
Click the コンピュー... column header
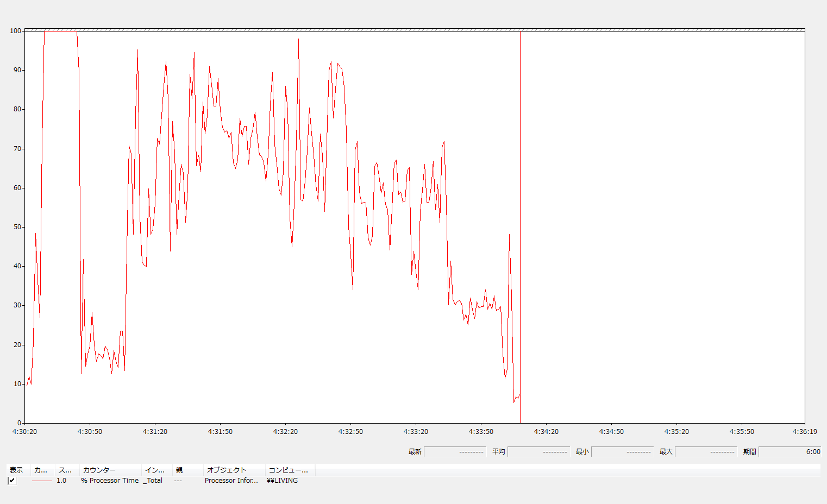[290, 470]
